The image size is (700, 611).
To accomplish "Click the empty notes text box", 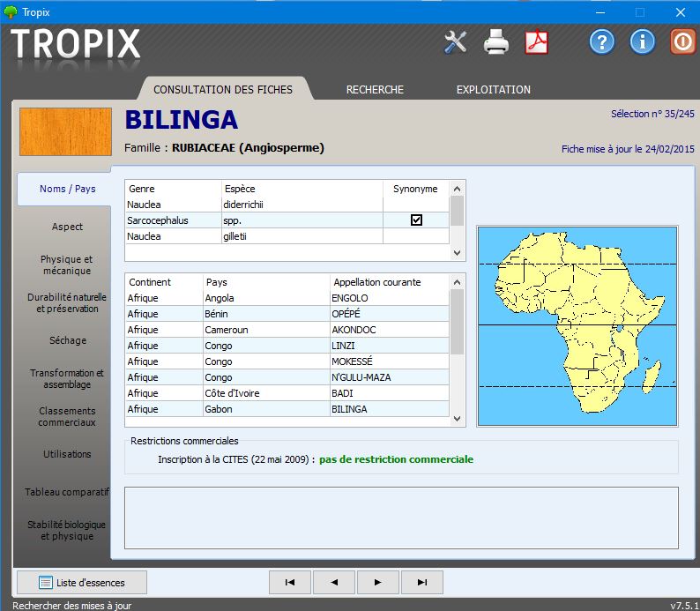I will click(x=401, y=518).
